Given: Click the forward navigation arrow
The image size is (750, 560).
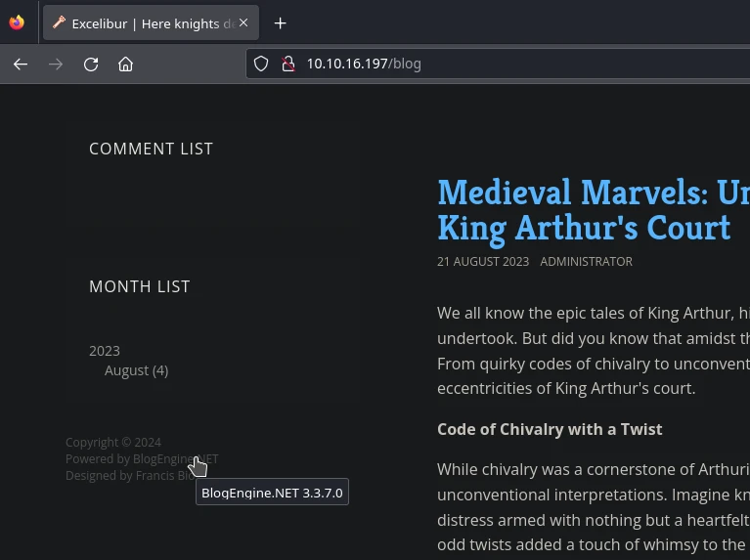Looking at the screenshot, I should pyautogui.click(x=56, y=64).
